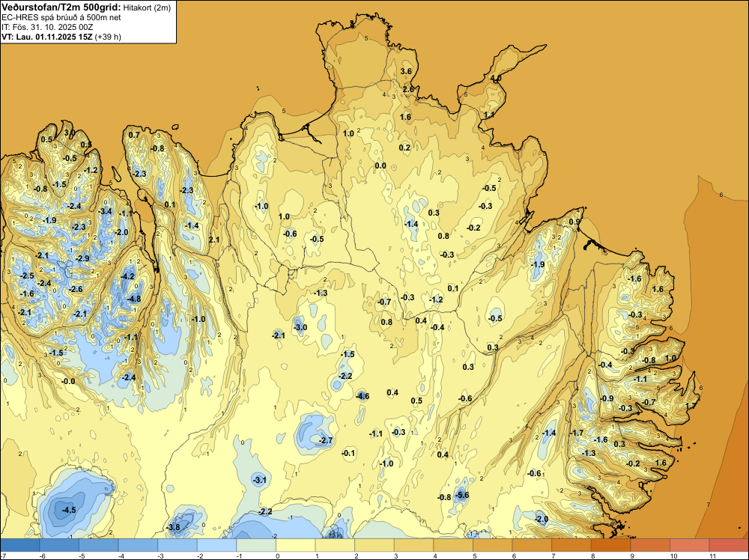
Task: Click the '-3.0' temperature label
Action: (x=300, y=327)
